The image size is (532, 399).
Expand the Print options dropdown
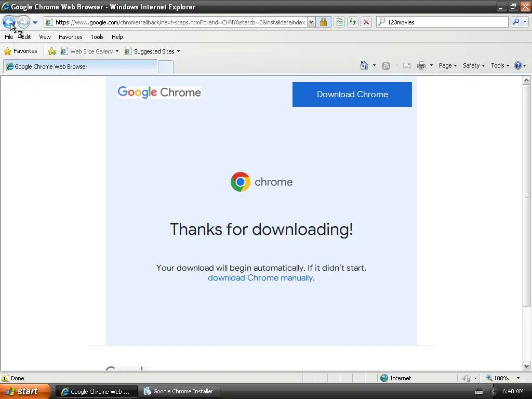pos(431,65)
